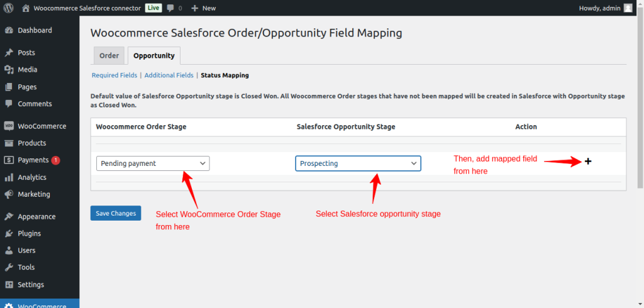Image resolution: width=644 pixels, height=308 pixels.
Task: Open the Tools sidebar item
Action: (x=26, y=267)
